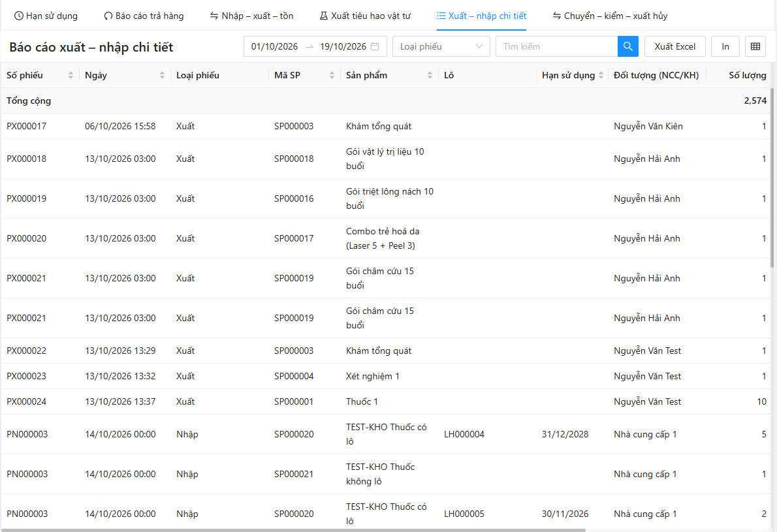Click voucher PX000020 cell
This screenshot has height=532, width=777.
click(x=26, y=238)
